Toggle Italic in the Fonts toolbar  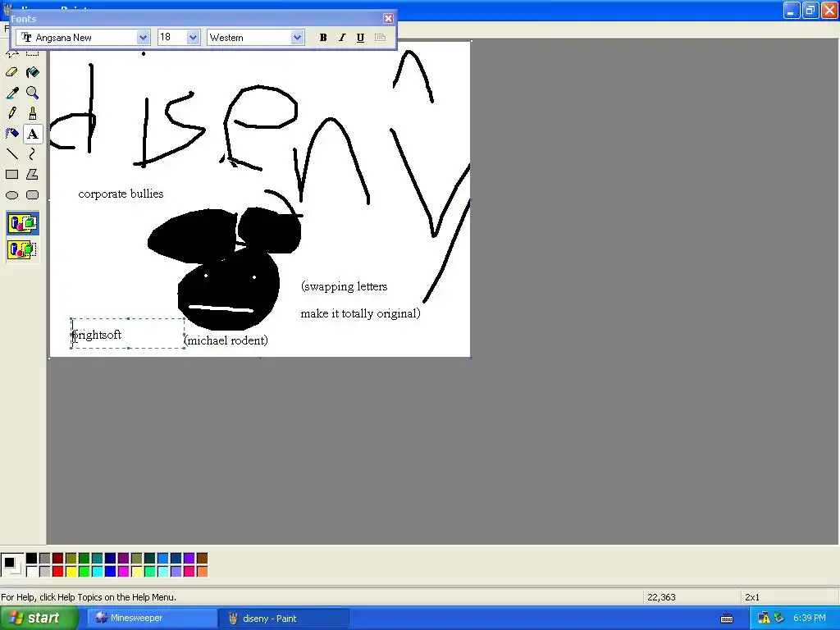[x=342, y=38]
